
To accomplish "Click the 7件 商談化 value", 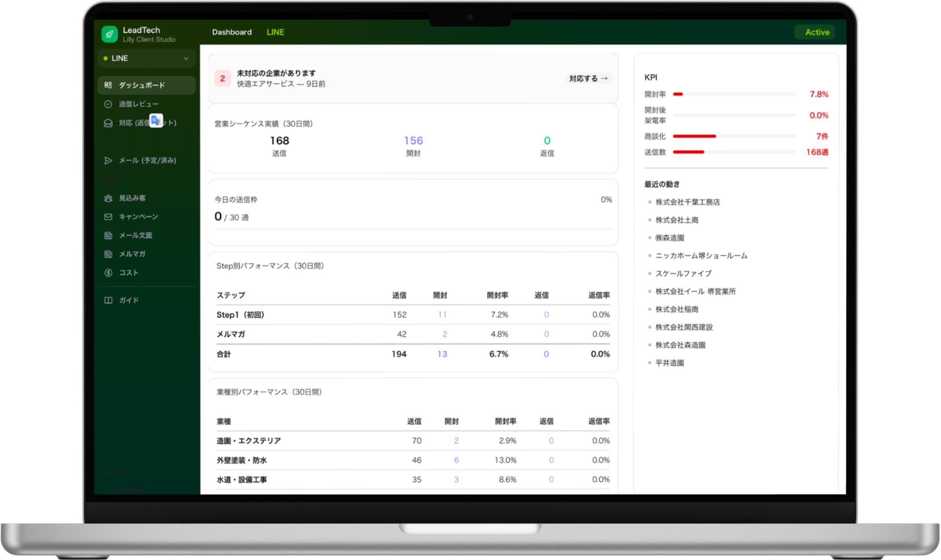I will click(822, 136).
